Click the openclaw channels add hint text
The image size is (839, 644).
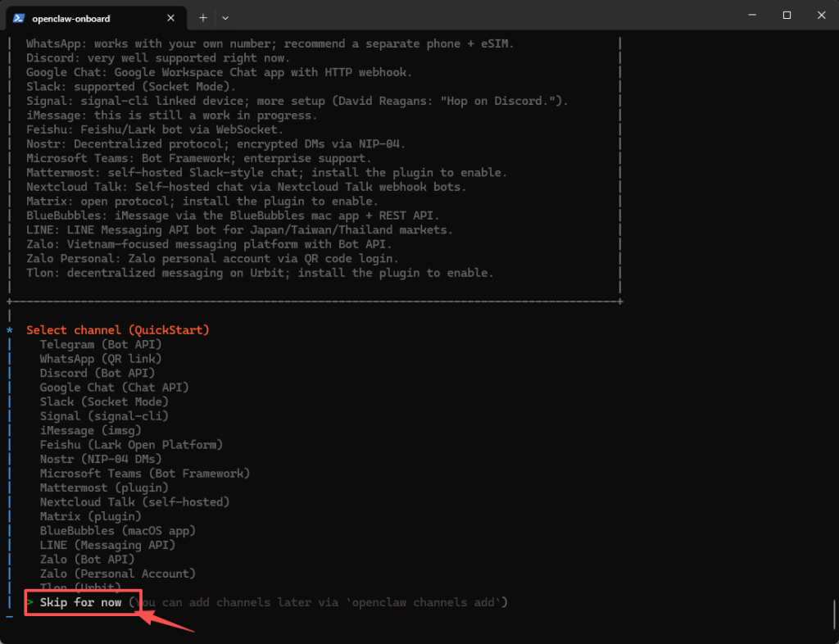pyautogui.click(x=318, y=603)
